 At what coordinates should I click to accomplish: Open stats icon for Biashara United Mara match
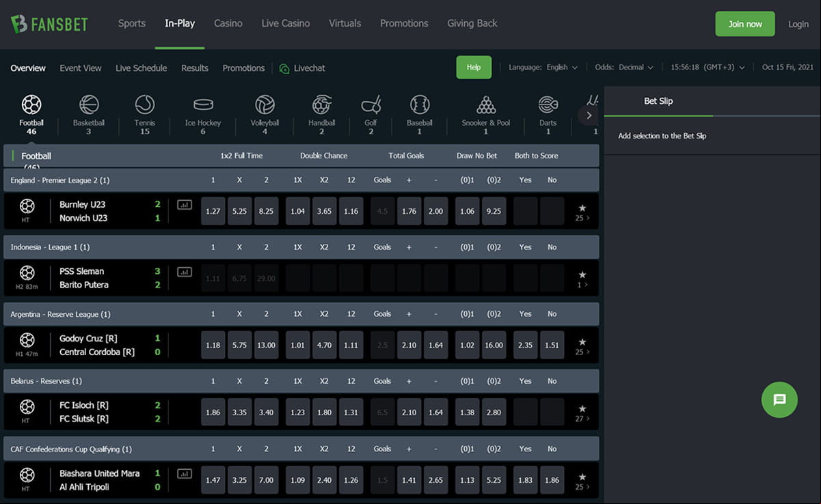185,473
